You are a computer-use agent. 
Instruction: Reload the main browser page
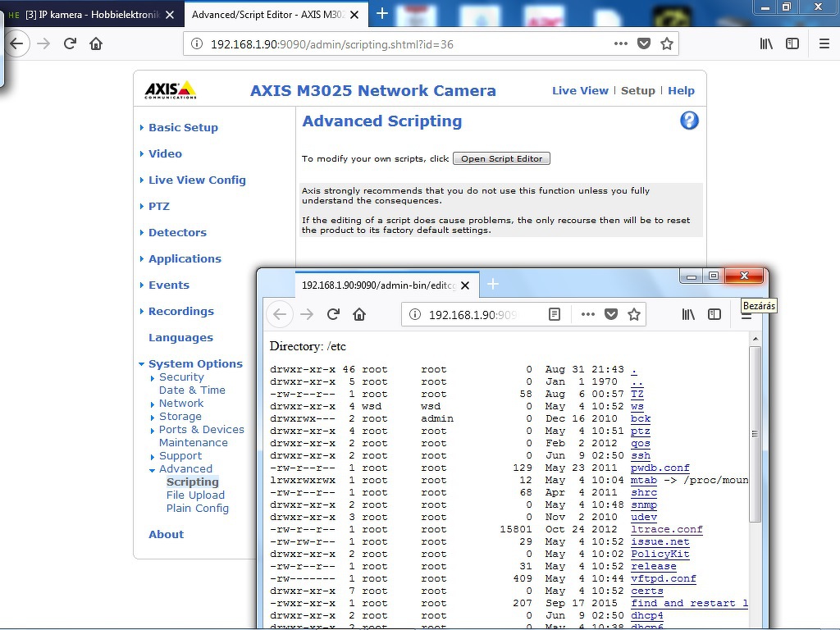[x=70, y=43]
